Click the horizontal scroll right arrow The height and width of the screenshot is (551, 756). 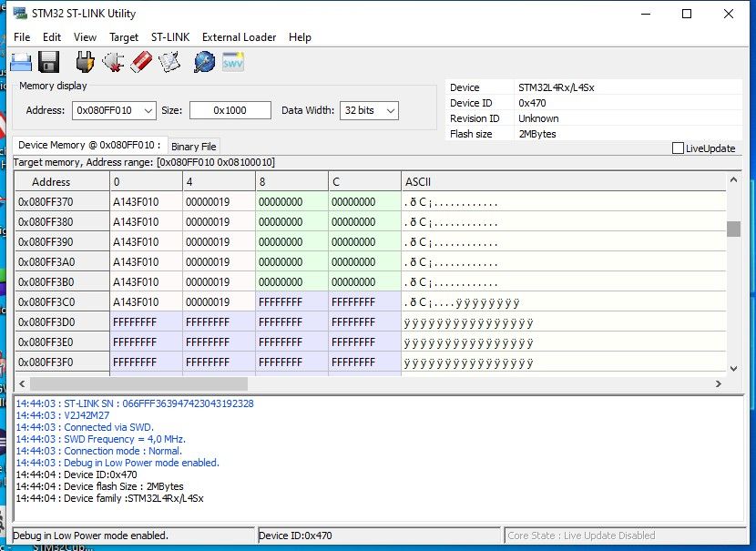pyautogui.click(x=719, y=383)
